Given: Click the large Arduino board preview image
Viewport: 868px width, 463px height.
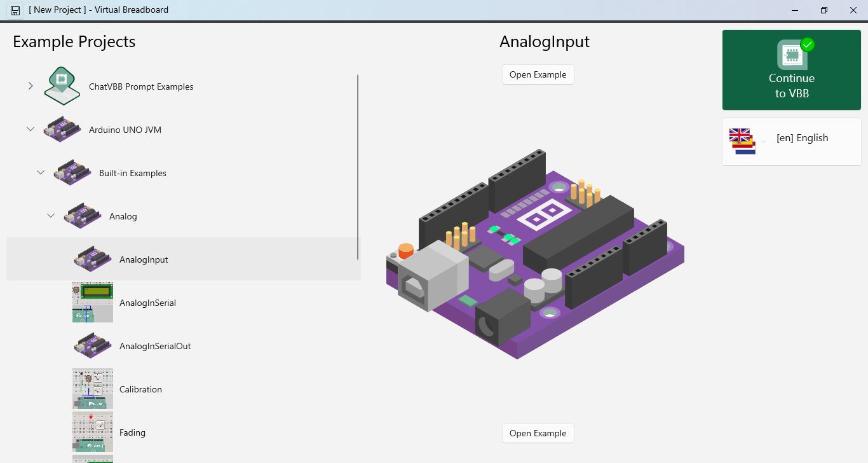Looking at the screenshot, I should click(x=536, y=254).
